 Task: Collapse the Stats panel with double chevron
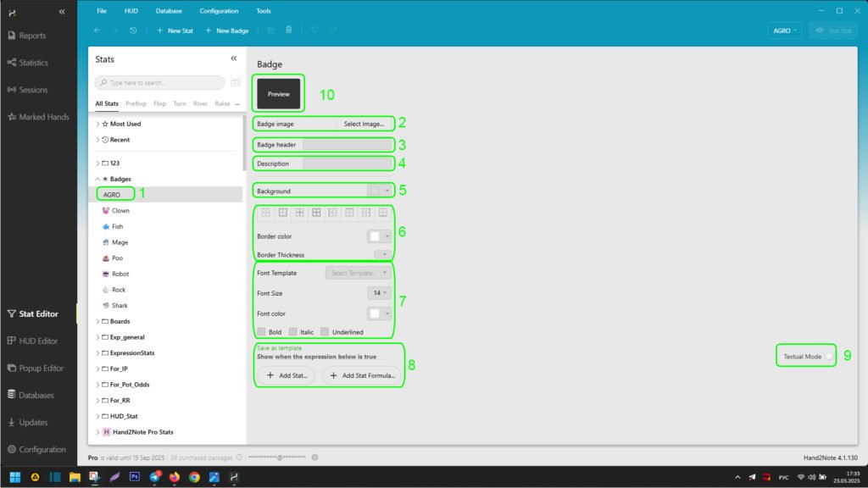234,58
